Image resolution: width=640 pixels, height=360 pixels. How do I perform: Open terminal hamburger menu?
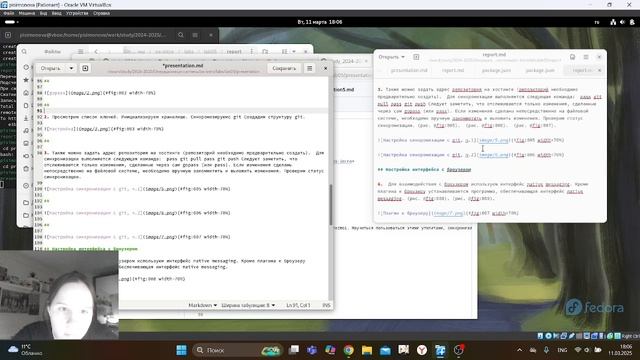click(x=195, y=35)
